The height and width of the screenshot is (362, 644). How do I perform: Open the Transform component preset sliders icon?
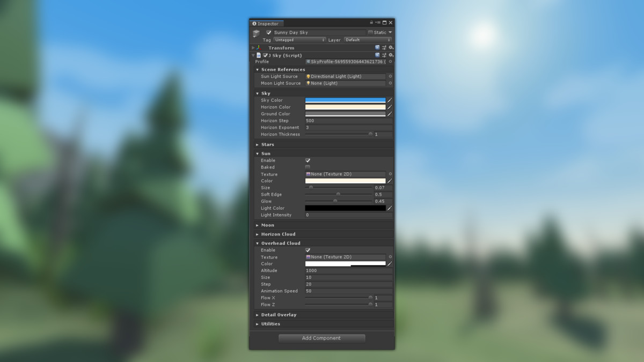[384, 48]
